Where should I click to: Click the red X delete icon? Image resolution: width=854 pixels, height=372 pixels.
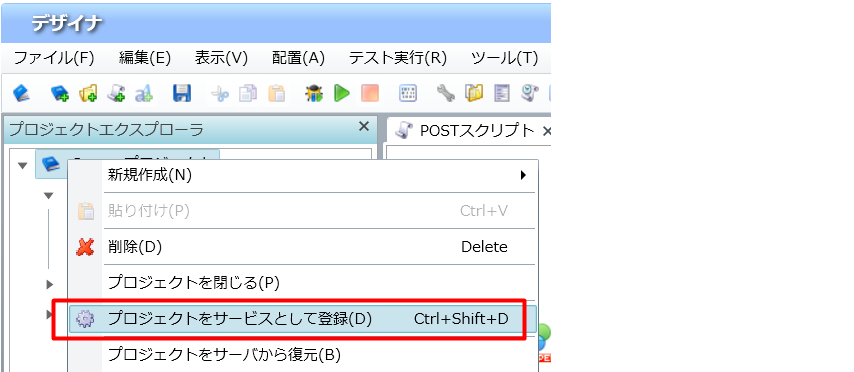pos(85,247)
